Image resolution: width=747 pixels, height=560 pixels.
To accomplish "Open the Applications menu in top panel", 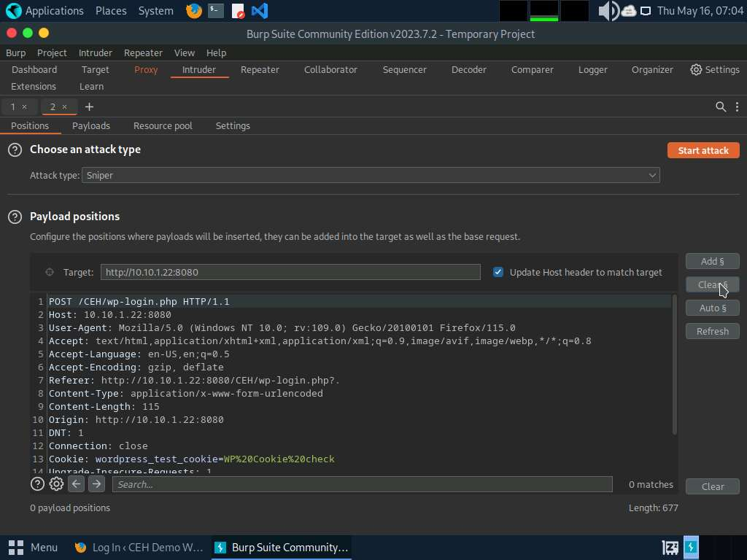I will [45, 11].
